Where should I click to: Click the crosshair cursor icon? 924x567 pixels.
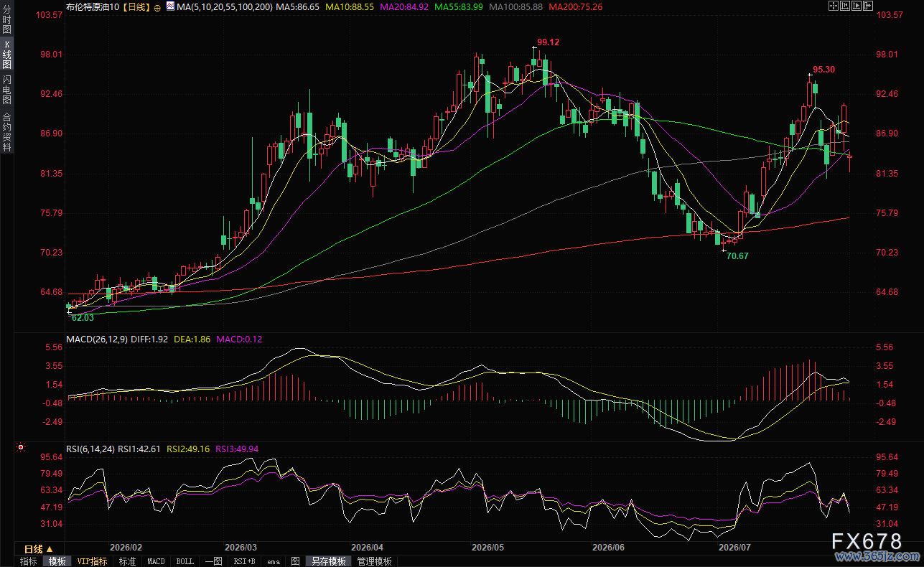(834, 6)
